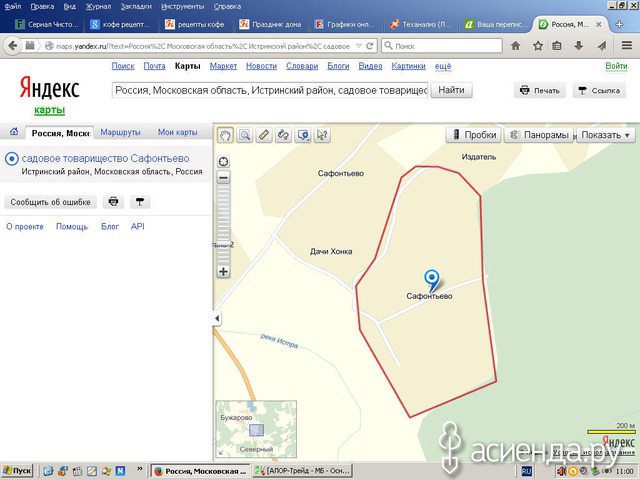Select the садовое товарищество Сафонтьево result radio
The height and width of the screenshot is (480, 640).
pos(12,158)
